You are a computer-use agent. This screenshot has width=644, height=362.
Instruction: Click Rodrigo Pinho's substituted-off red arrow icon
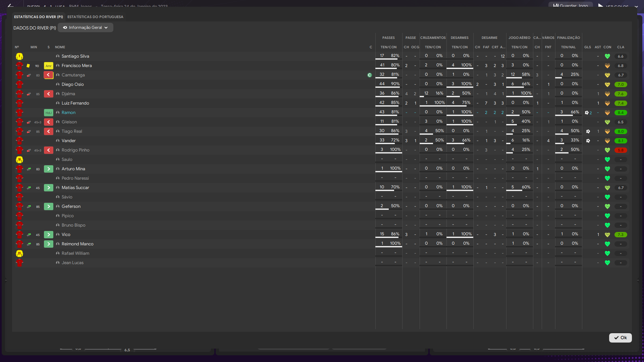(x=49, y=150)
